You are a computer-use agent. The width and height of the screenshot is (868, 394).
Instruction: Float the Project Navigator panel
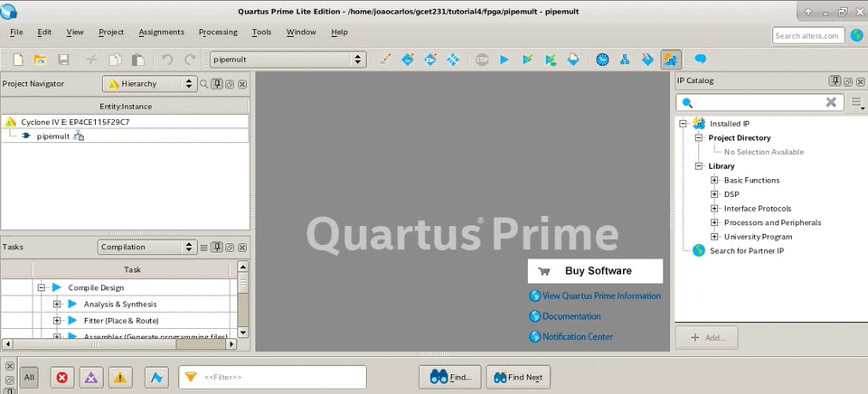[x=230, y=84]
